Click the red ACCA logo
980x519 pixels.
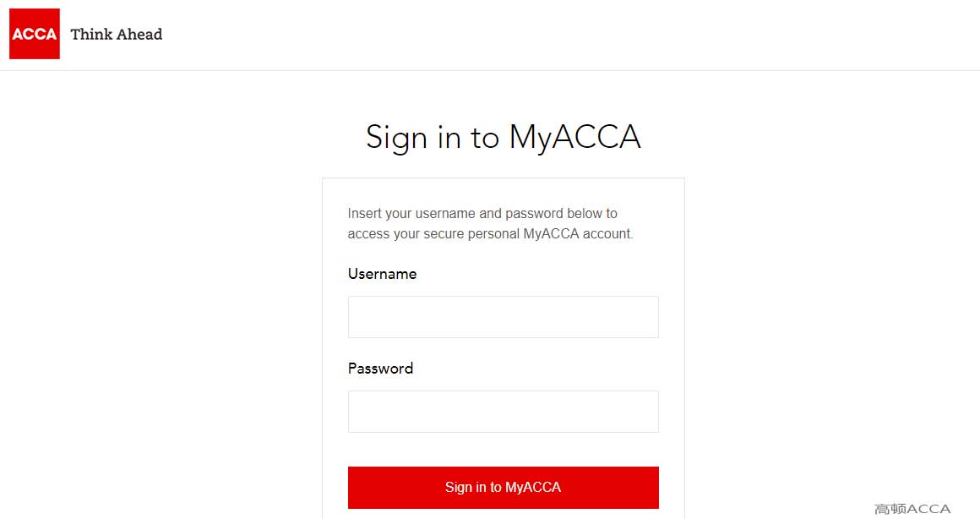35,34
